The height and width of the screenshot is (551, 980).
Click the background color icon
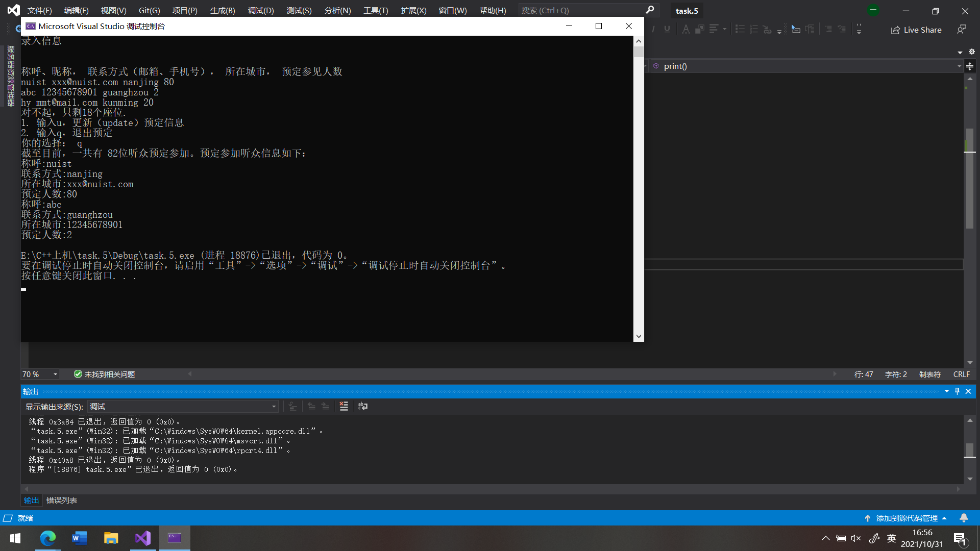pyautogui.click(x=700, y=30)
